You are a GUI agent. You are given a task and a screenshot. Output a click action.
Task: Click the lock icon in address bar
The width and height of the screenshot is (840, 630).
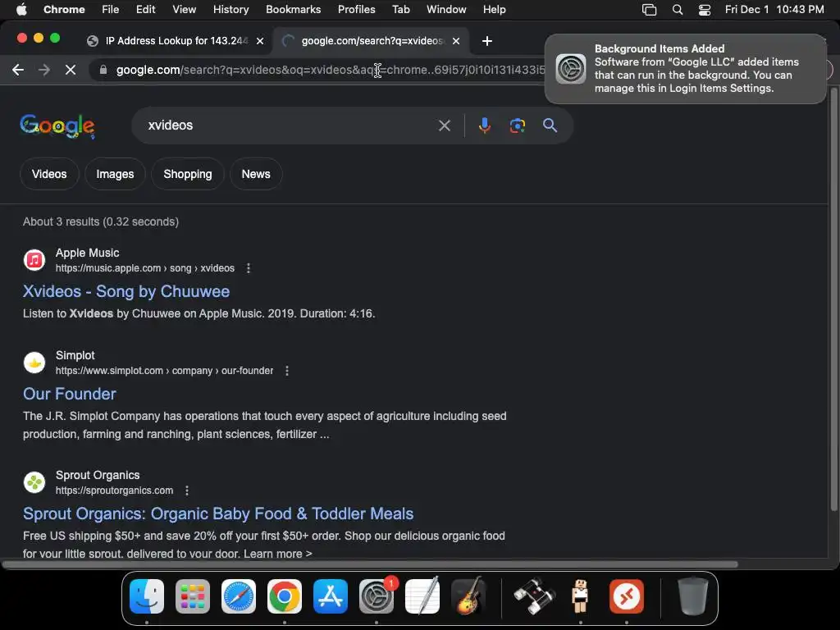(x=103, y=70)
